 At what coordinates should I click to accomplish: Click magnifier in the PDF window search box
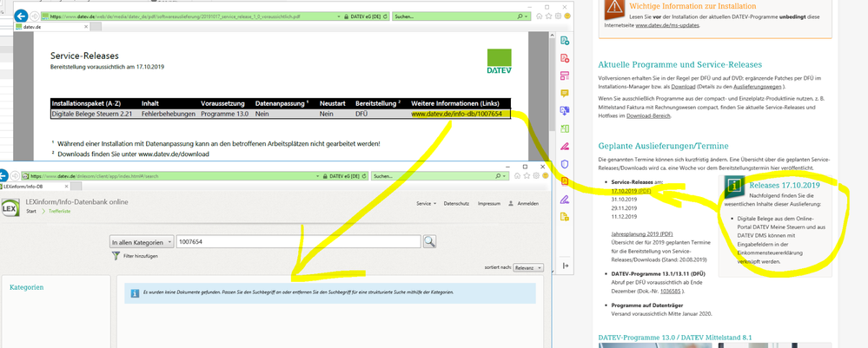click(520, 16)
